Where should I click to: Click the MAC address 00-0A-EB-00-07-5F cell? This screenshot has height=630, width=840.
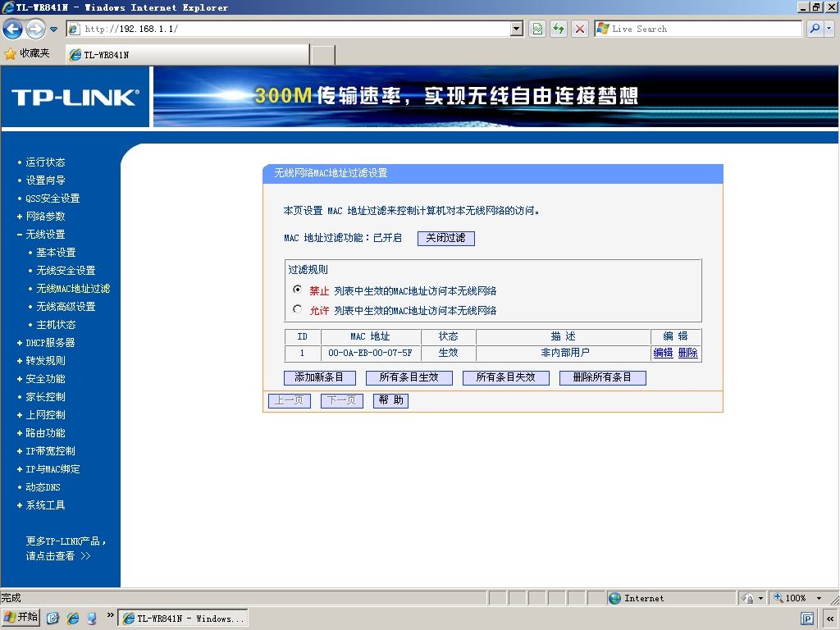click(370, 353)
